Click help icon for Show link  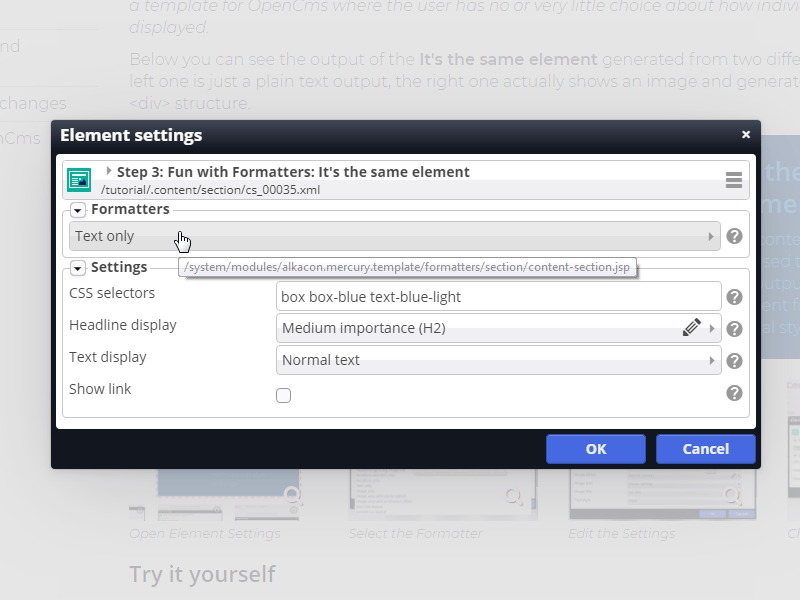734,393
